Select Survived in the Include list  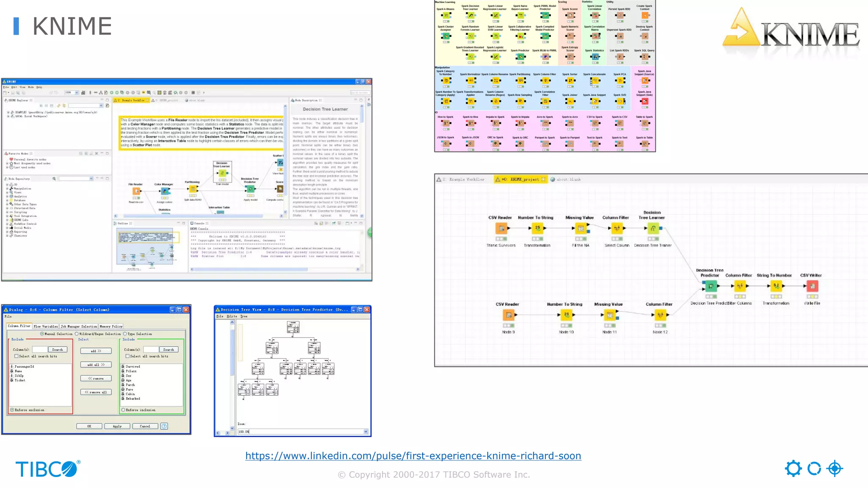pos(133,366)
